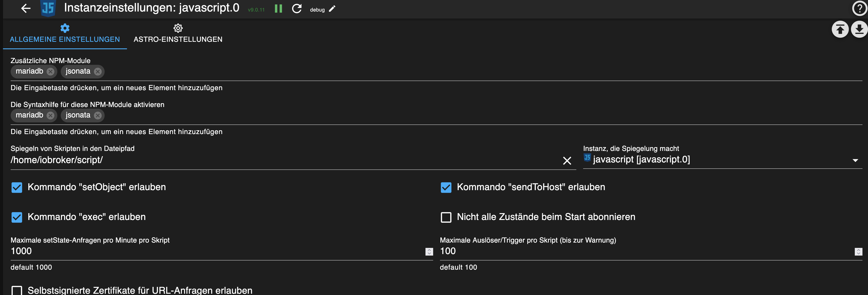Image resolution: width=868 pixels, height=295 pixels.
Task: Click stepper for maximale setState-Anfragen
Action: point(429,252)
